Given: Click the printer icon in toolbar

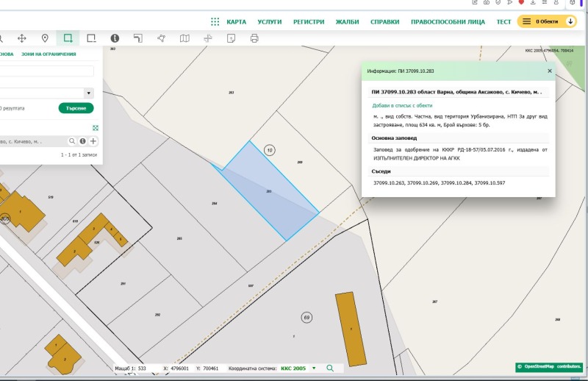Looking at the screenshot, I should click(254, 38).
